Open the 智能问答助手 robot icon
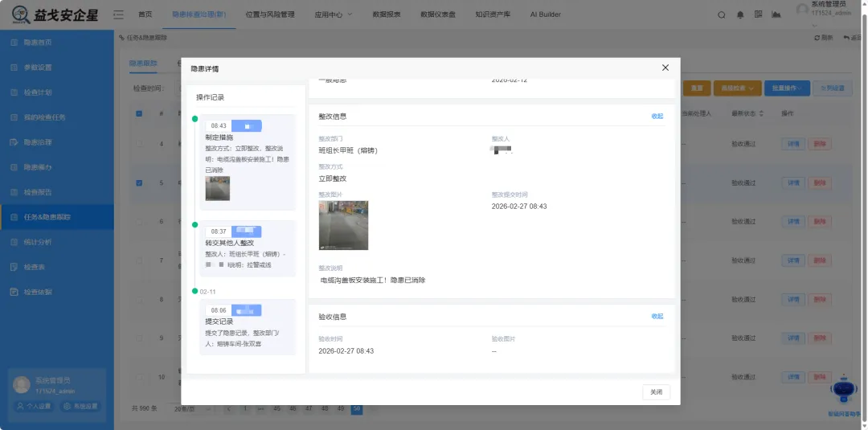Image resolution: width=868 pixels, height=430 pixels. (844, 390)
